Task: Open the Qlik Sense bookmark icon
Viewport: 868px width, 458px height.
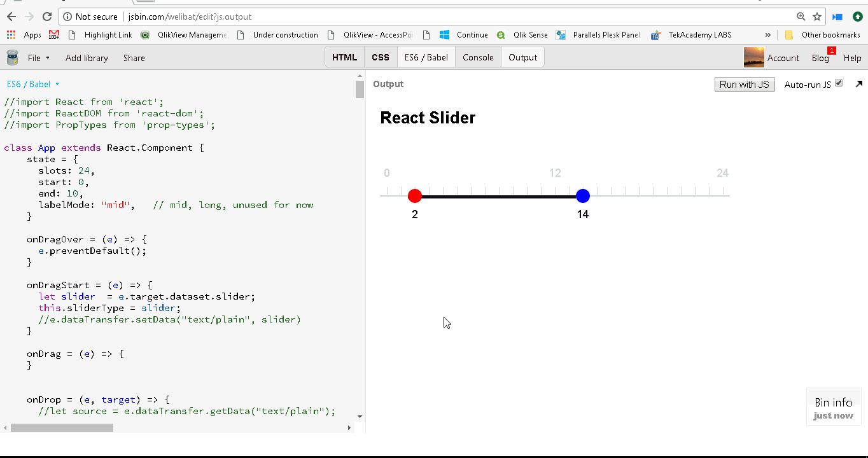Action: 500,35
